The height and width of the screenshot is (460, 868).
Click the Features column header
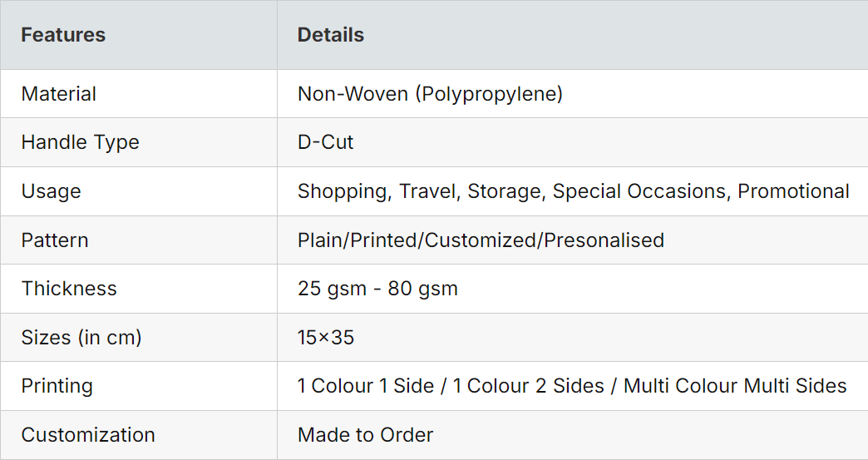63,35
